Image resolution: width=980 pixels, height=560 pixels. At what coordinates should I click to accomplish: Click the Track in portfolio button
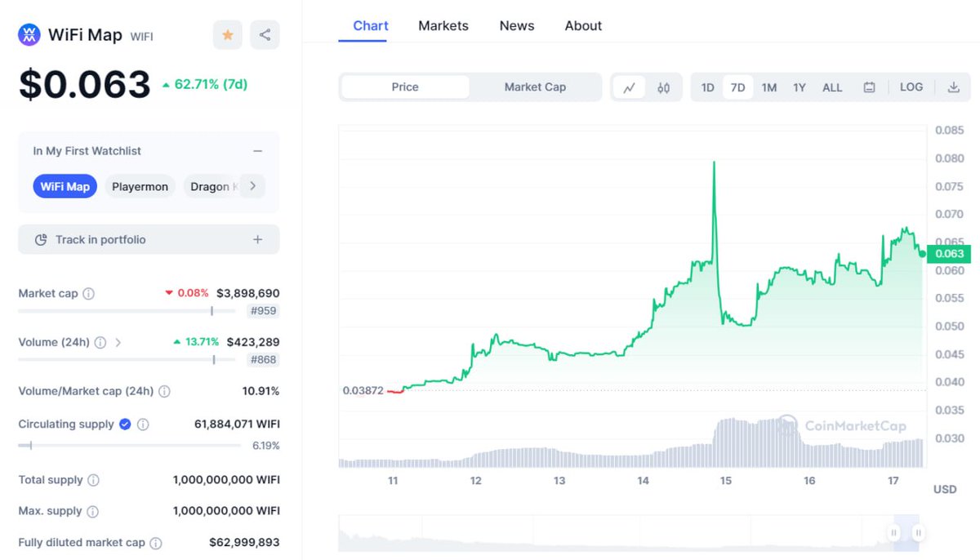pos(149,239)
